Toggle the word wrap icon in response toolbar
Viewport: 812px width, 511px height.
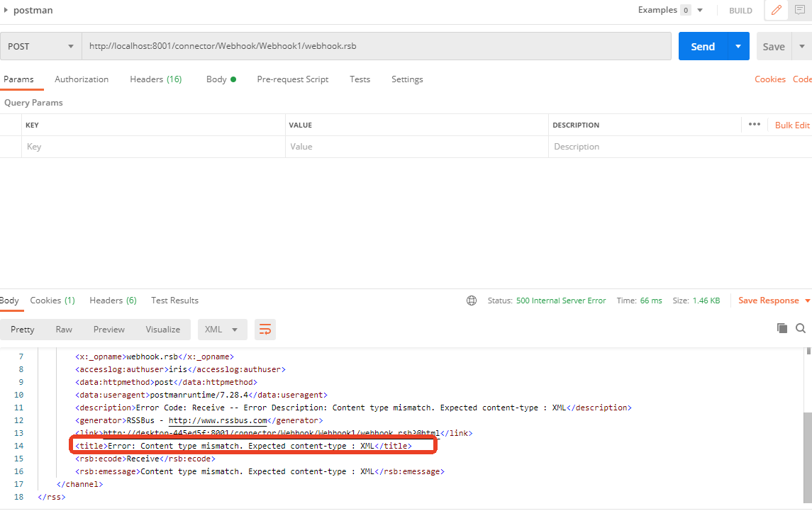tap(265, 330)
